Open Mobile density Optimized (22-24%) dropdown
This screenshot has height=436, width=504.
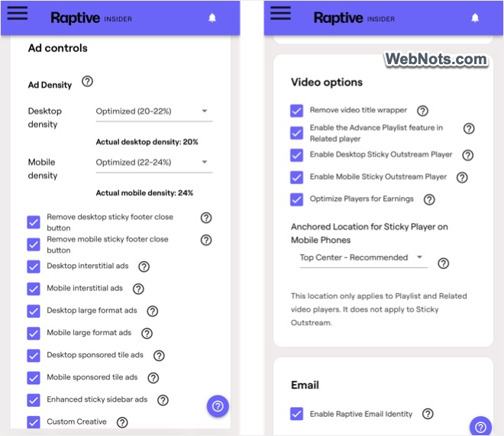pos(154,163)
